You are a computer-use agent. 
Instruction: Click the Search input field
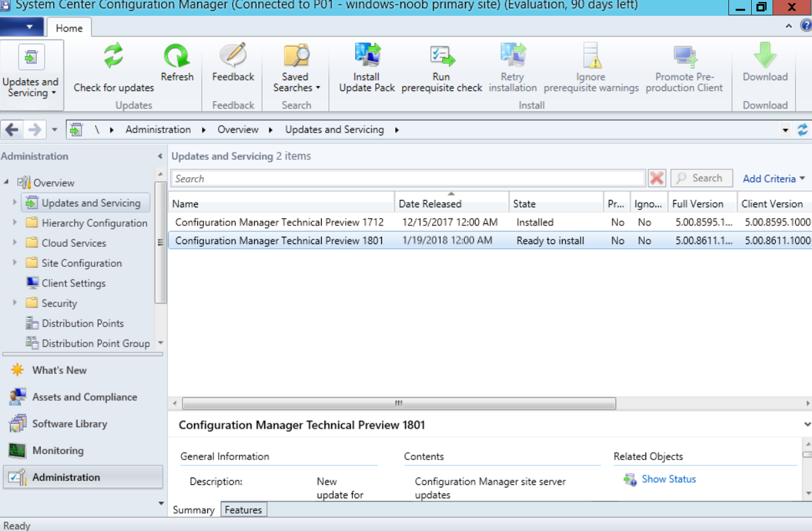tap(408, 179)
